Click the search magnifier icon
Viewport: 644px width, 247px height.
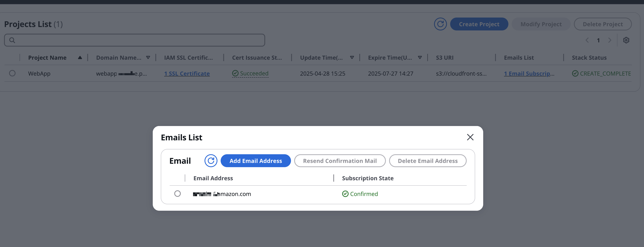(12, 40)
